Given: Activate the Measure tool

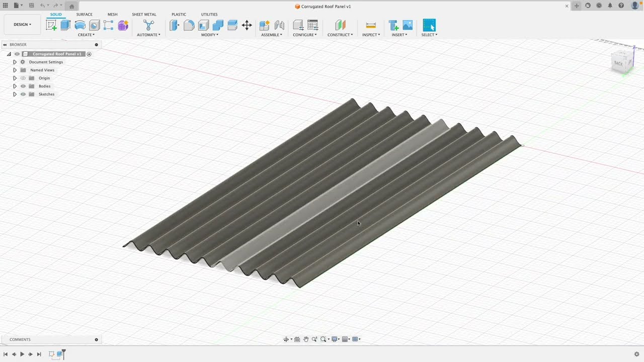Looking at the screenshot, I should coord(371,25).
